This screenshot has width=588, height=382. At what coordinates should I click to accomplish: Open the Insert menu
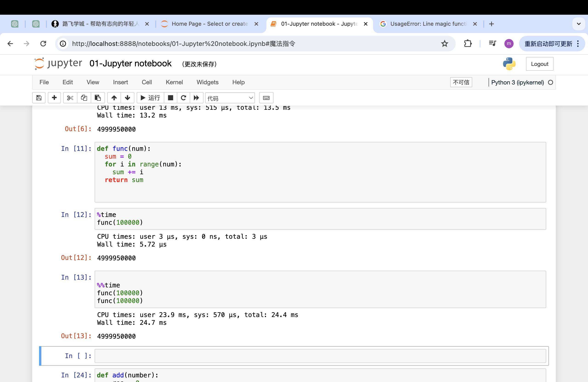(x=120, y=82)
